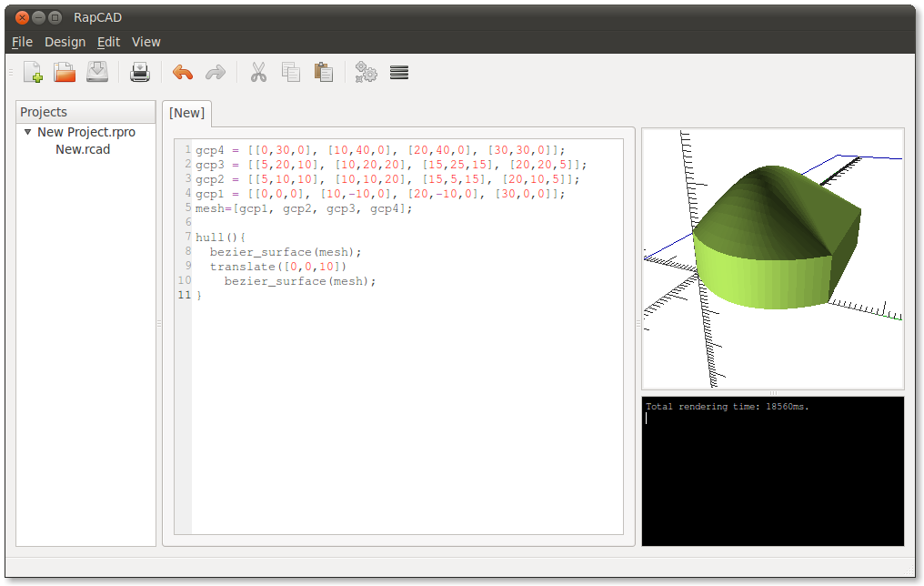This screenshot has height=586, width=924.
Task: Click the Print toolbar icon
Action: [x=139, y=73]
